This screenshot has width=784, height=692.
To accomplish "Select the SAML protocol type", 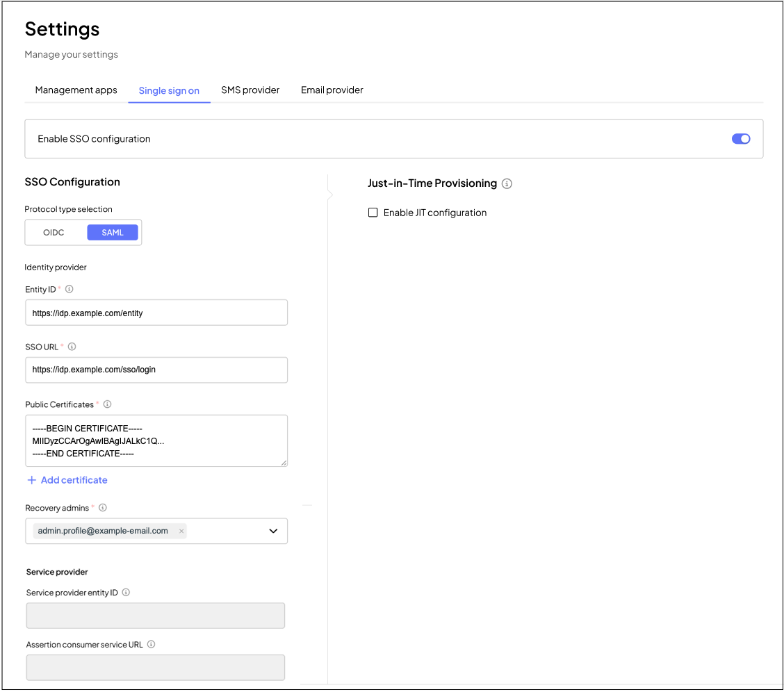I will click(x=113, y=233).
